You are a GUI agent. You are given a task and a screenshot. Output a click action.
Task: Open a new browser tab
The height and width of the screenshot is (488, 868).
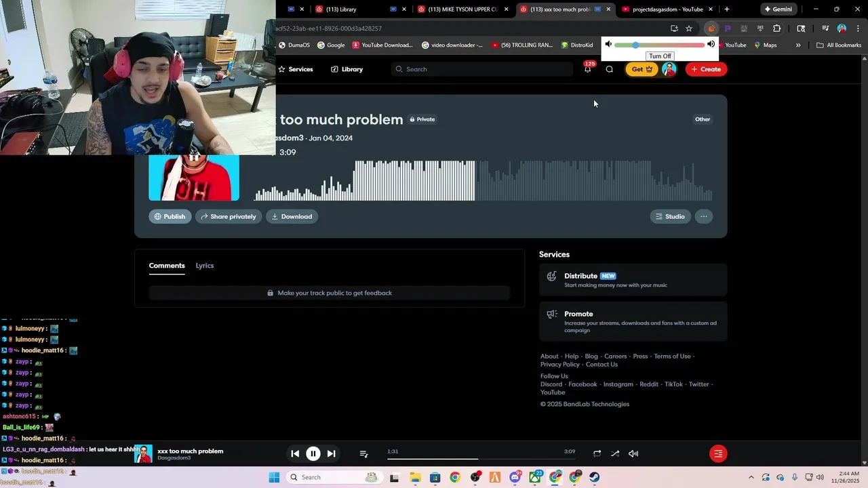pos(727,9)
